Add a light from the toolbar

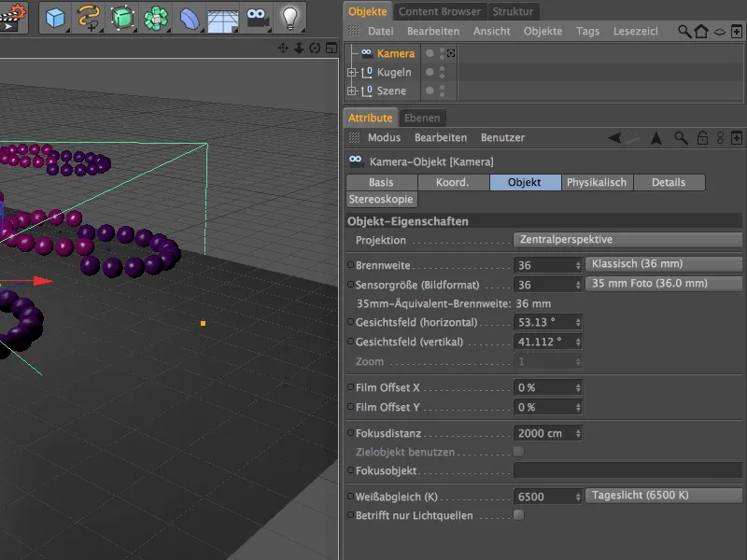290,18
